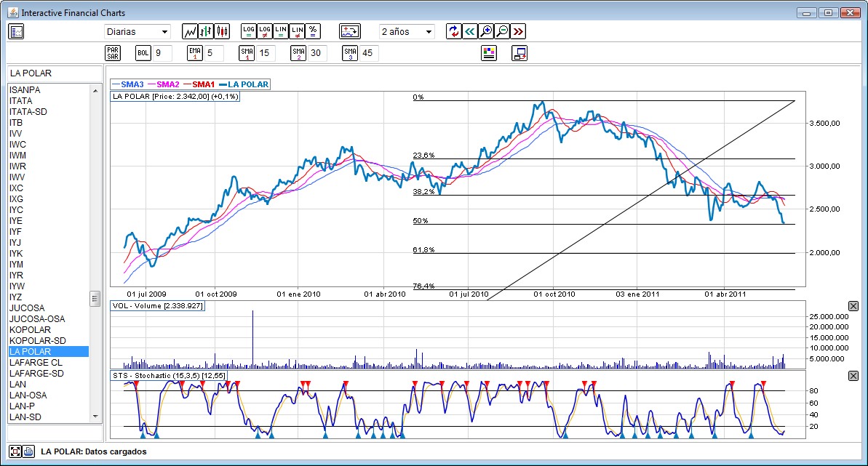This screenshot has height=466, width=868.
Task: Click the zoom out magnifier icon
Action: 502,31
